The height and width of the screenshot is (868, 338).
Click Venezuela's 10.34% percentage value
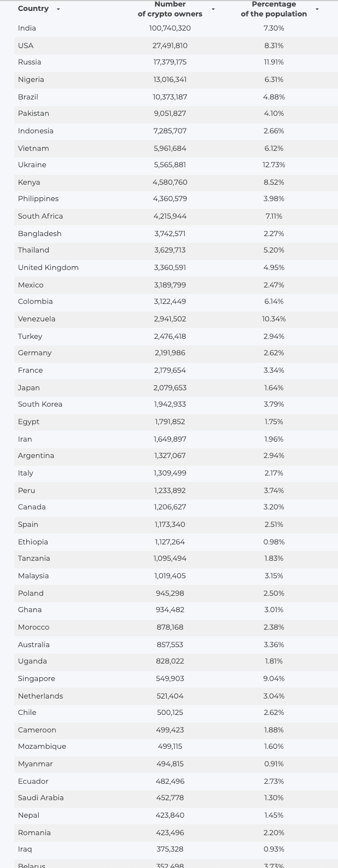(x=274, y=319)
